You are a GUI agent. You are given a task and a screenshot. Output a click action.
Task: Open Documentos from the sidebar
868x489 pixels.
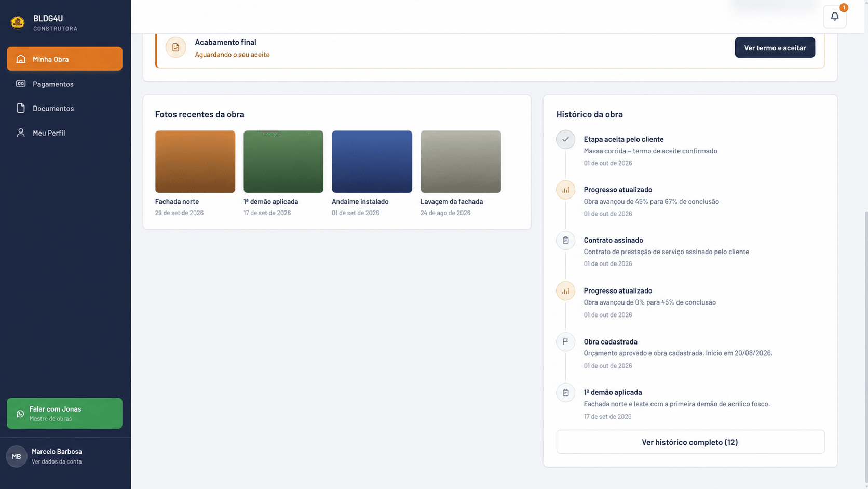point(64,108)
